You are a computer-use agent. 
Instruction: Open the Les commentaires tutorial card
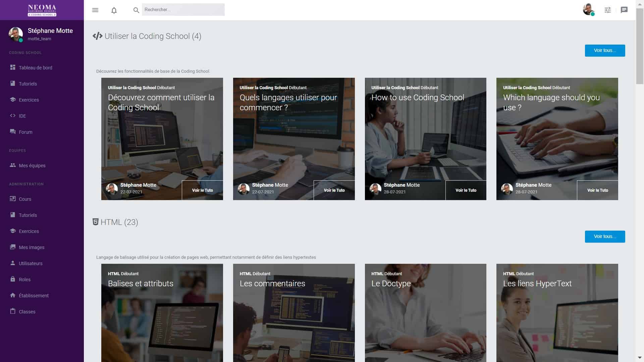click(x=294, y=313)
